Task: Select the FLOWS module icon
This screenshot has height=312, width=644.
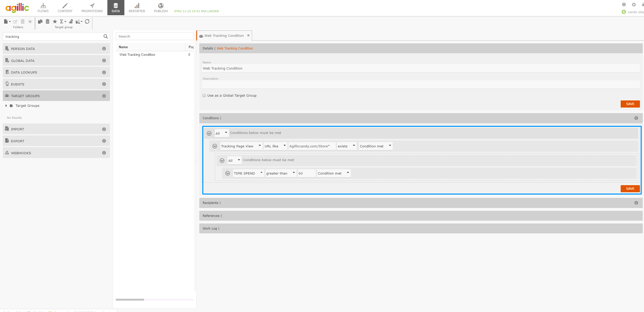Action: tap(43, 7)
